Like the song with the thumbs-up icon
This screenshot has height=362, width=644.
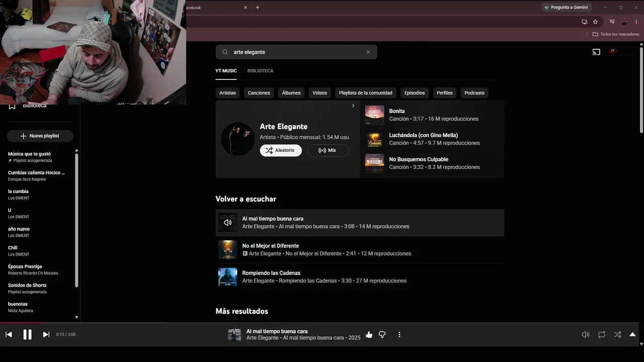tap(369, 334)
